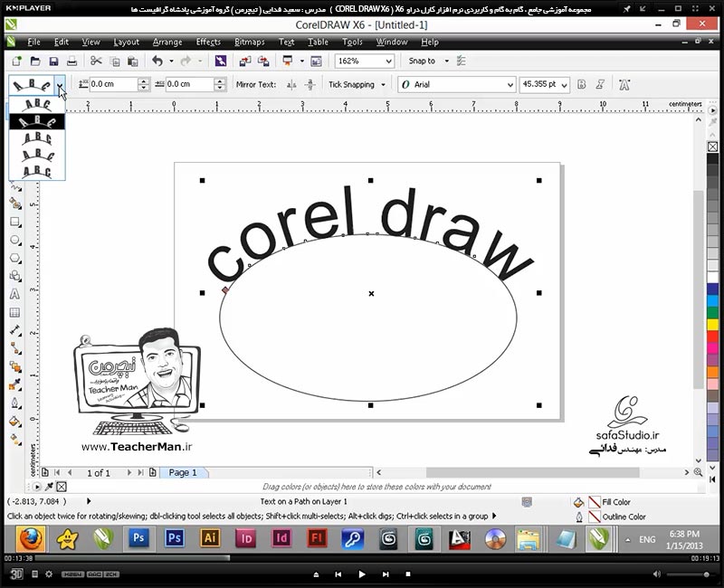Click the Welcome screen icon

pos(316,61)
